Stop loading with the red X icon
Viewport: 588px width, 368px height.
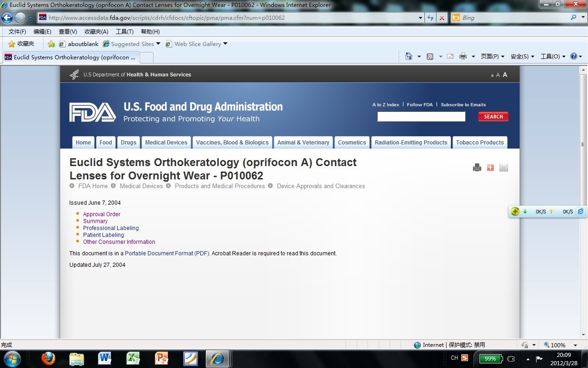click(x=441, y=18)
